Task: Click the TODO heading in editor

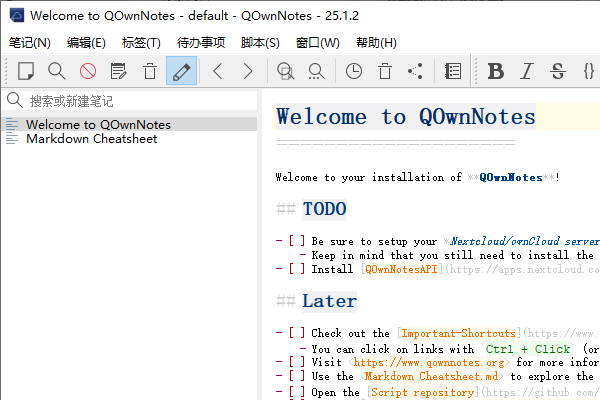Action: [x=324, y=209]
